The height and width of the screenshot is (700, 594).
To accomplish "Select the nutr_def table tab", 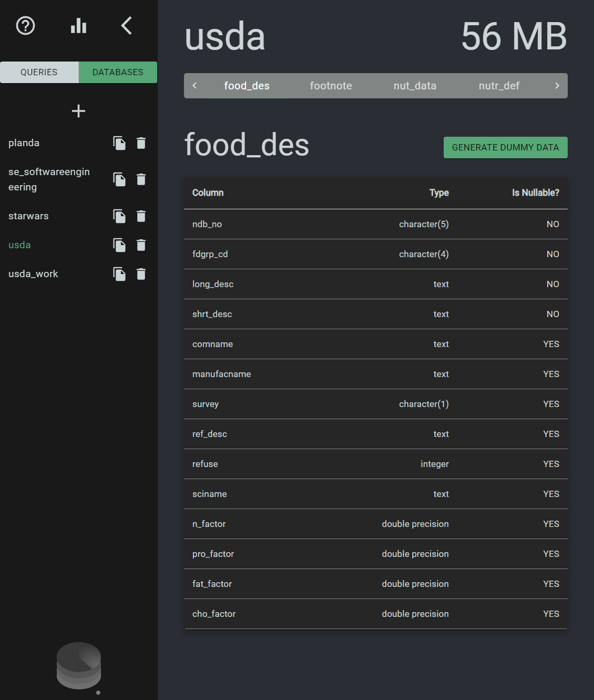I will click(499, 86).
